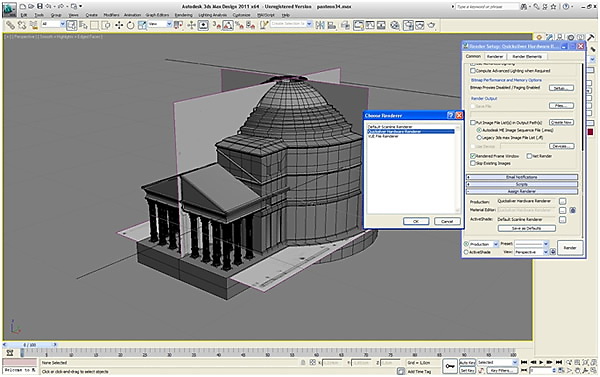Toggle Key Mode button with key icon
600x377 pixels.
(450, 366)
